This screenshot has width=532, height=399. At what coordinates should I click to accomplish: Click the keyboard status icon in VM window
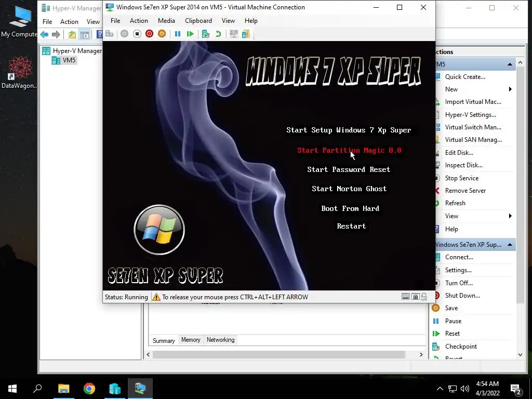pyautogui.click(x=405, y=297)
